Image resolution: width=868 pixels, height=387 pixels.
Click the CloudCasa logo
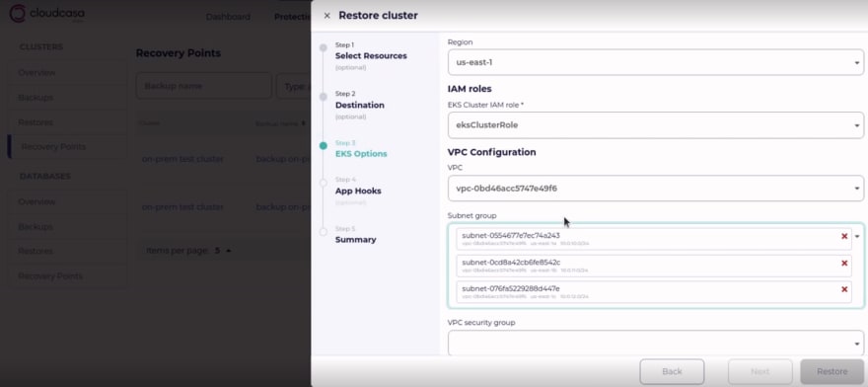point(47,14)
